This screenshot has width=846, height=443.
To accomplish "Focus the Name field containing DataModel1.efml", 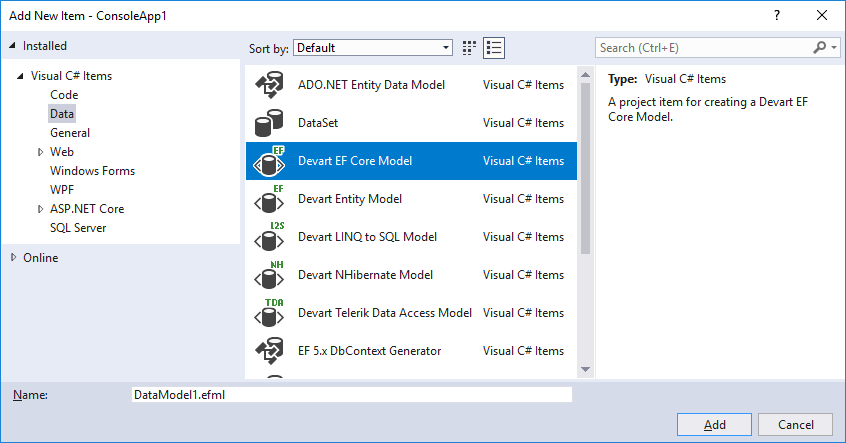I will [x=351, y=395].
